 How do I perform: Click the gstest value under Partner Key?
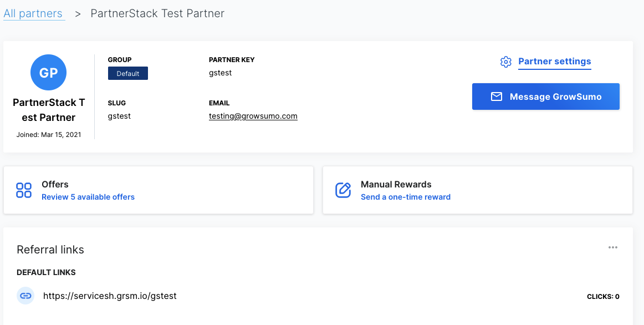tap(220, 73)
